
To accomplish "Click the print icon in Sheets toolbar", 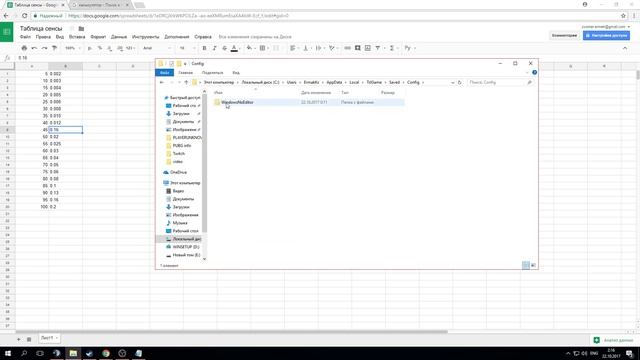I will tap(24, 48).
